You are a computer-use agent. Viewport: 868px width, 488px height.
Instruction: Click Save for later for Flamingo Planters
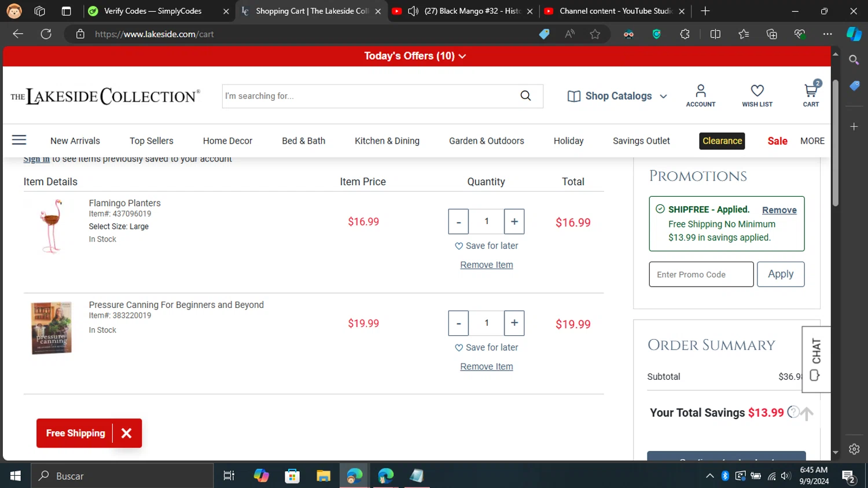487,245
